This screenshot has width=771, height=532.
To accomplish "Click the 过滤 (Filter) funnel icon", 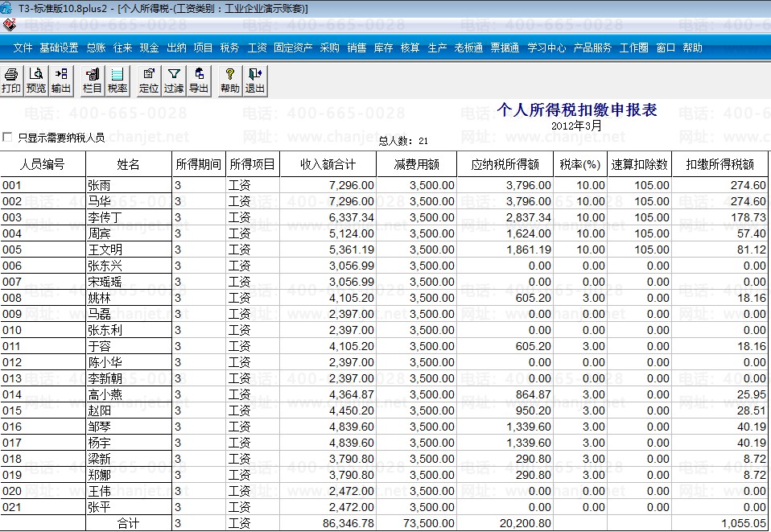I will coord(174,80).
